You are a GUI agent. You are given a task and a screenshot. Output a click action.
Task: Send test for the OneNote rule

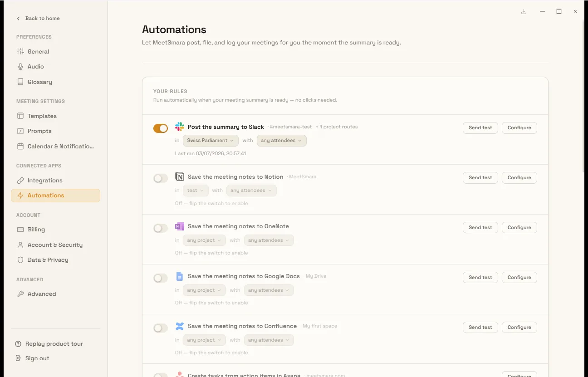[480, 228]
